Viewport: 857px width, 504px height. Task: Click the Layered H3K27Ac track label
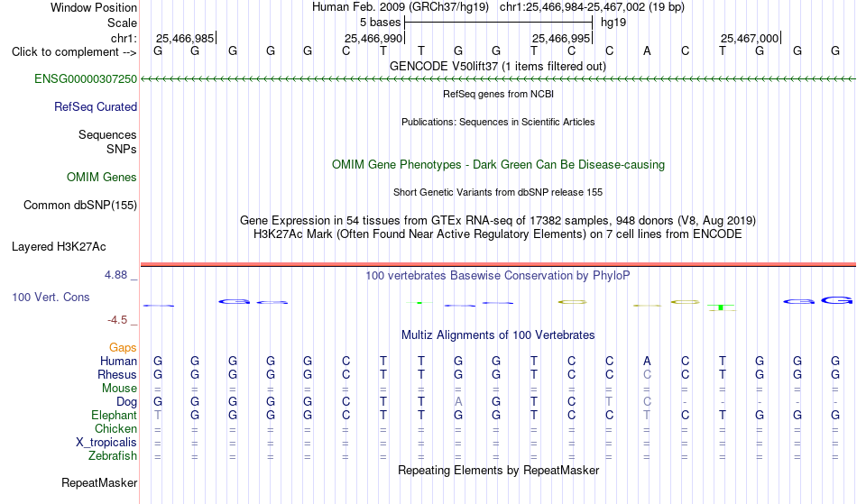(x=59, y=247)
